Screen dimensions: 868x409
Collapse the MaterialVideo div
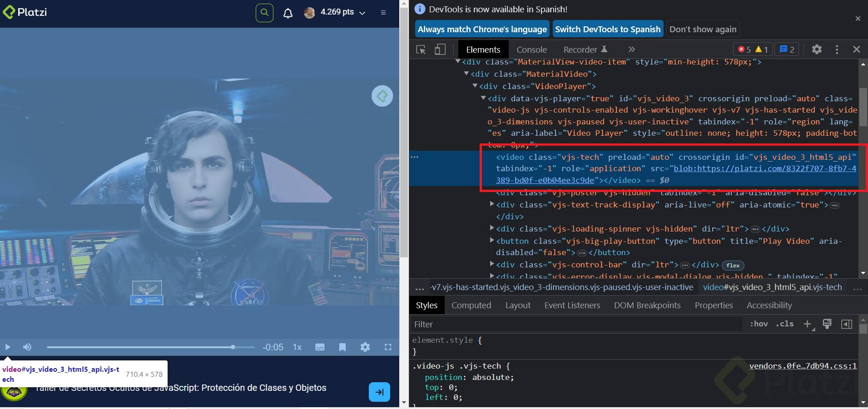[466, 74]
